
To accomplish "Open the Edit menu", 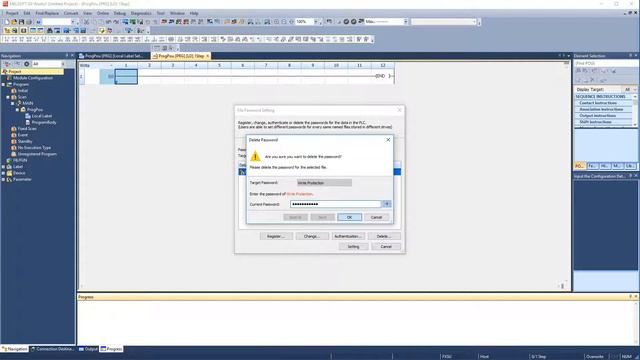I will 27,13.
